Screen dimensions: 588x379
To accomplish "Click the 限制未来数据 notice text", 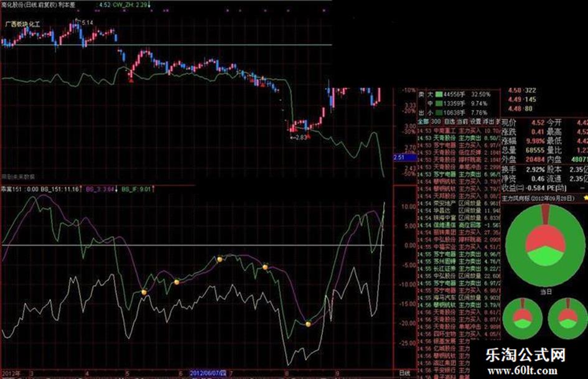I will point(18,176).
